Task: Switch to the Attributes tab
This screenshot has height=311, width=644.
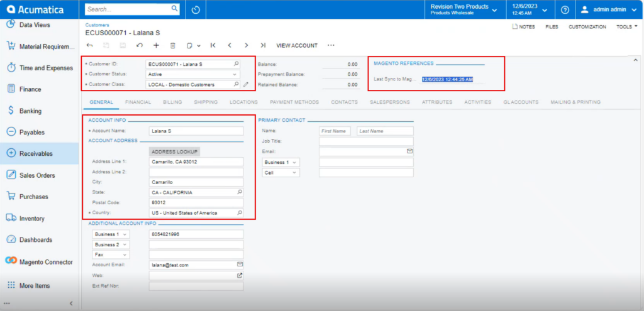Action: (437, 102)
